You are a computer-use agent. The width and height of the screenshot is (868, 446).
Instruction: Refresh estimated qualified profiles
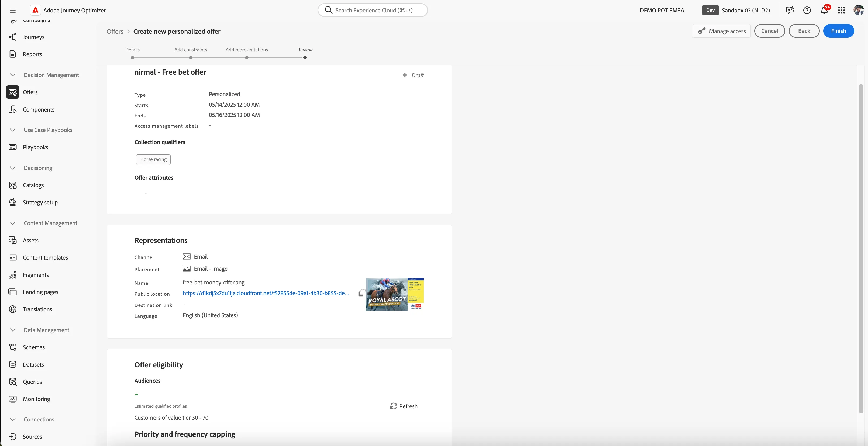(404, 406)
